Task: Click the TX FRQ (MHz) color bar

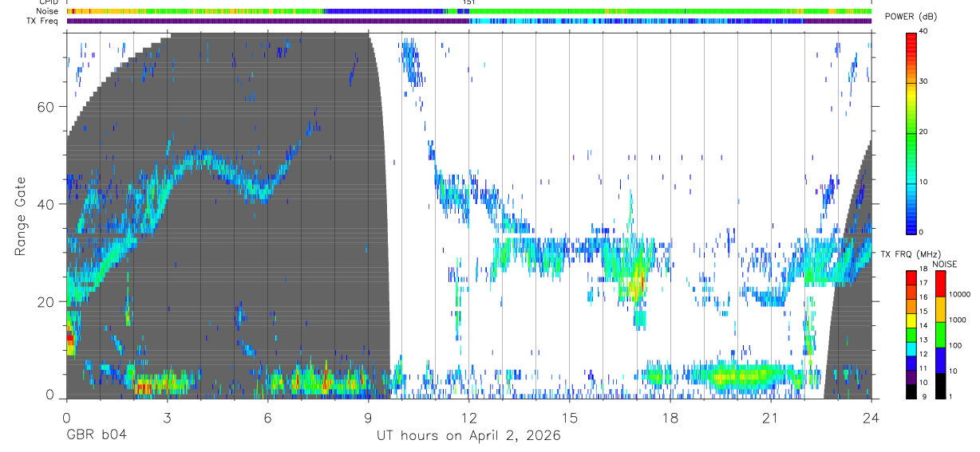Action: point(911,334)
